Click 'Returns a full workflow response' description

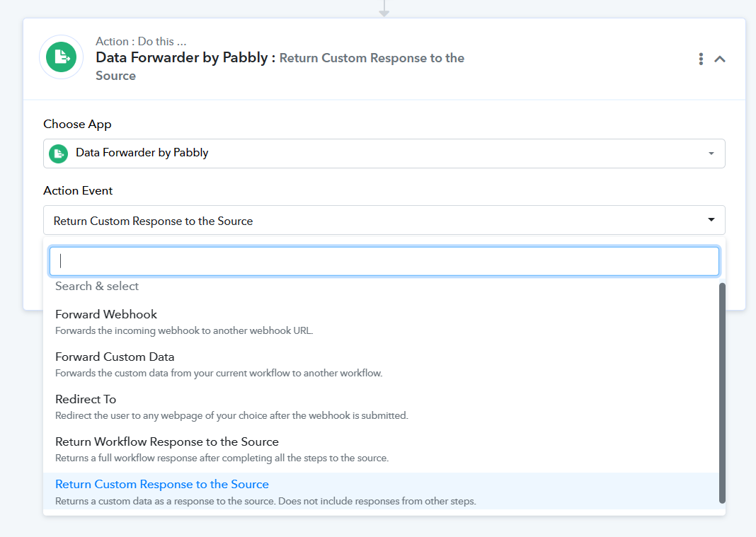coord(222,458)
